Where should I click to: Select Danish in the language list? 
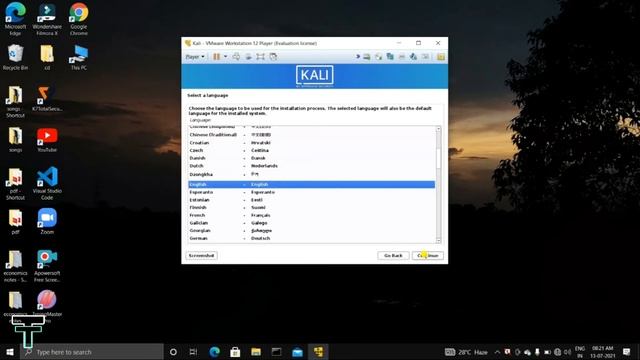(311, 158)
